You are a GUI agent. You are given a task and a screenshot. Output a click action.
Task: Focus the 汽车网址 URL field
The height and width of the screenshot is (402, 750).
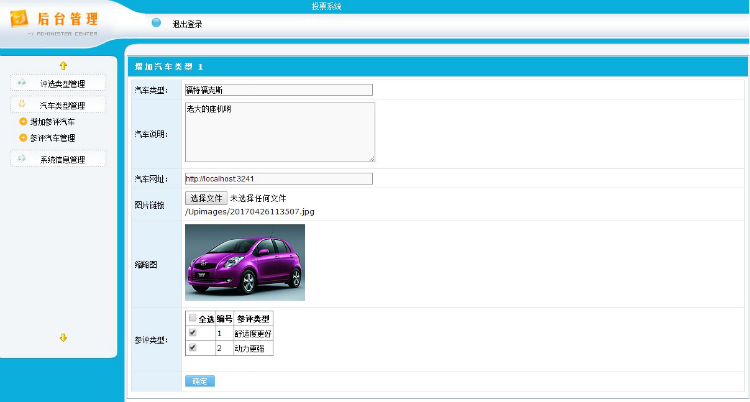(278, 179)
